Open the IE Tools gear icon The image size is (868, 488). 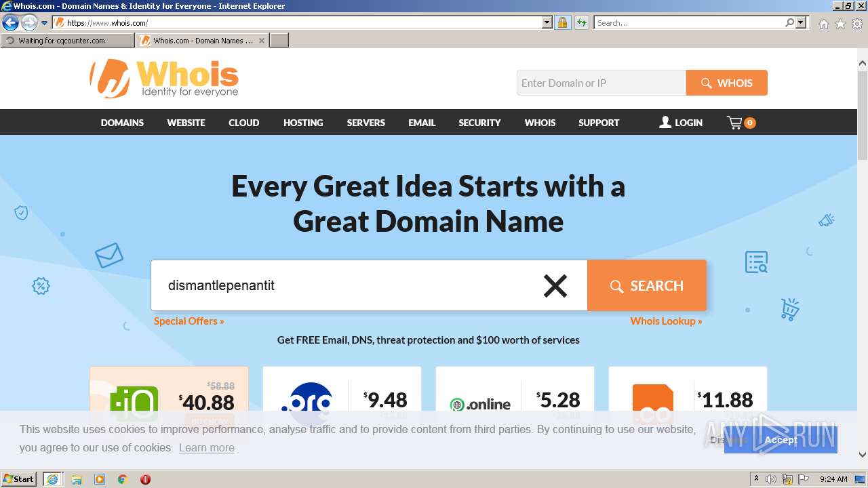coord(857,24)
